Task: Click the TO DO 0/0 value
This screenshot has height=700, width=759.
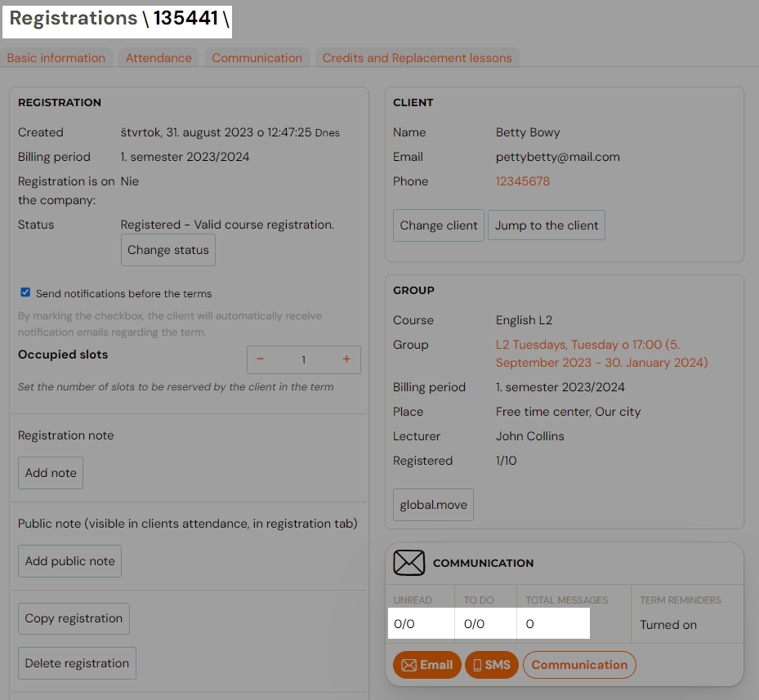Action: [475, 624]
